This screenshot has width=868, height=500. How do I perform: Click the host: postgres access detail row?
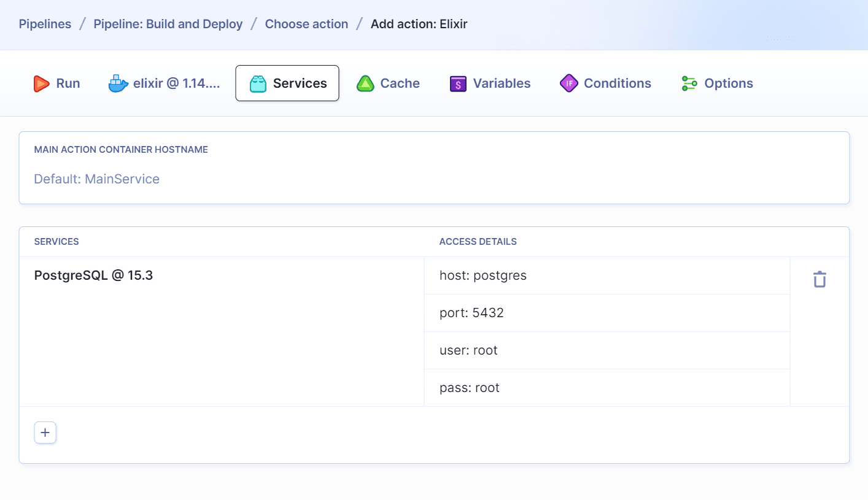[482, 275]
